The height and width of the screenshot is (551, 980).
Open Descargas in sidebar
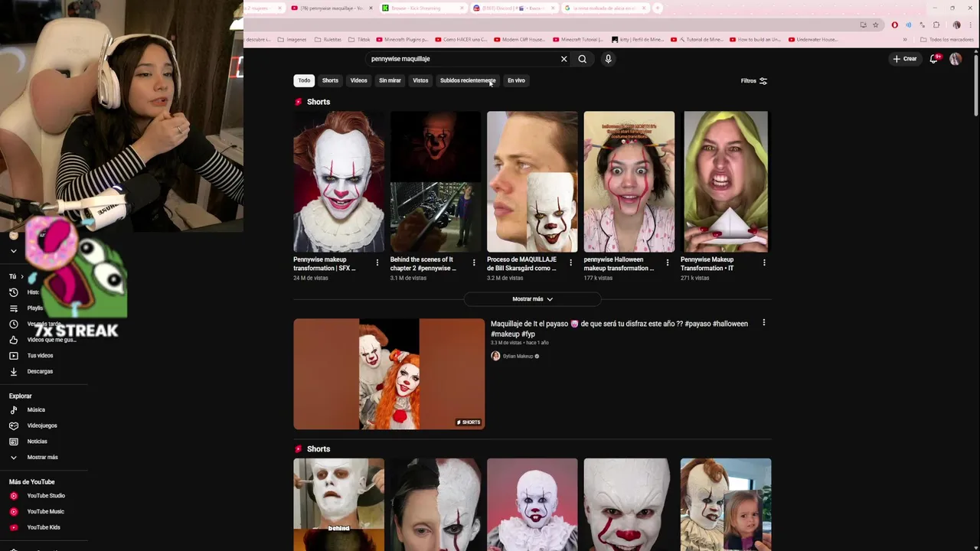40,371
